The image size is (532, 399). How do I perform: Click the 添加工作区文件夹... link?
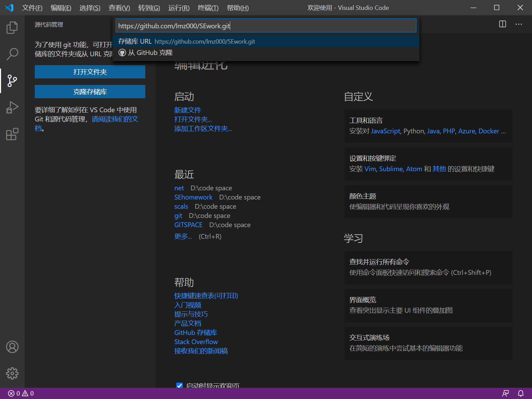point(203,129)
